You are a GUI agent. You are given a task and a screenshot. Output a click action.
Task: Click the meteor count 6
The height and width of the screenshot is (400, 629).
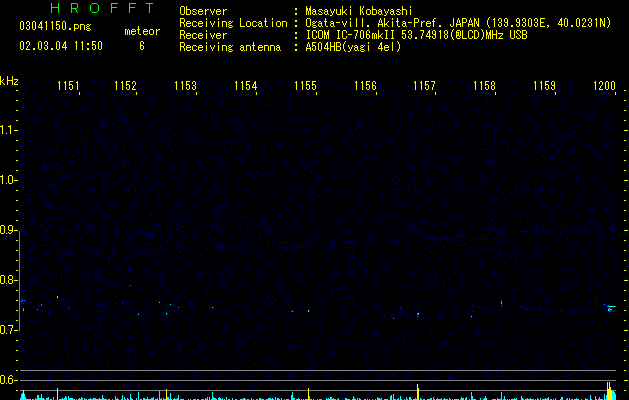coord(142,46)
